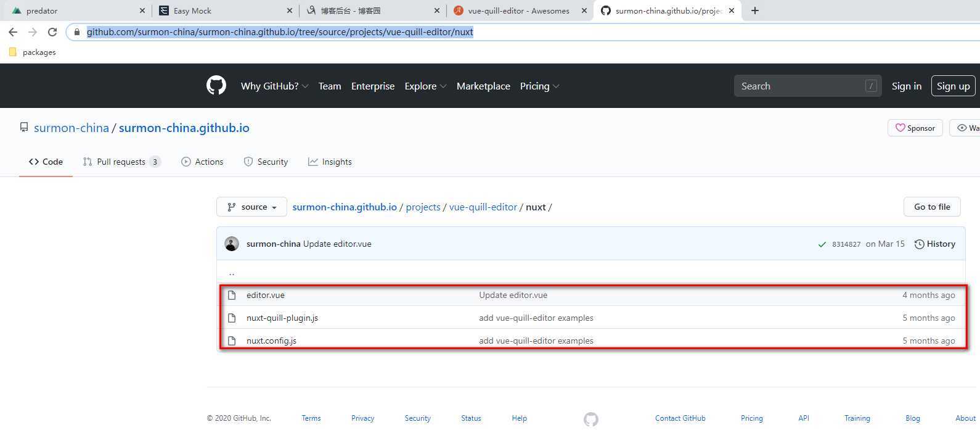
Task: Close the predator tab
Action: [142, 10]
